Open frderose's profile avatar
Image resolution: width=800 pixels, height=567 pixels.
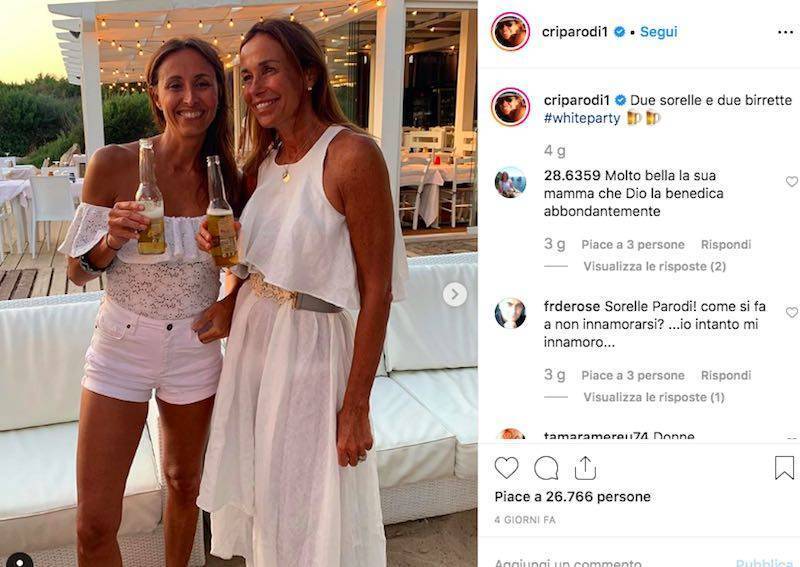[510, 313]
